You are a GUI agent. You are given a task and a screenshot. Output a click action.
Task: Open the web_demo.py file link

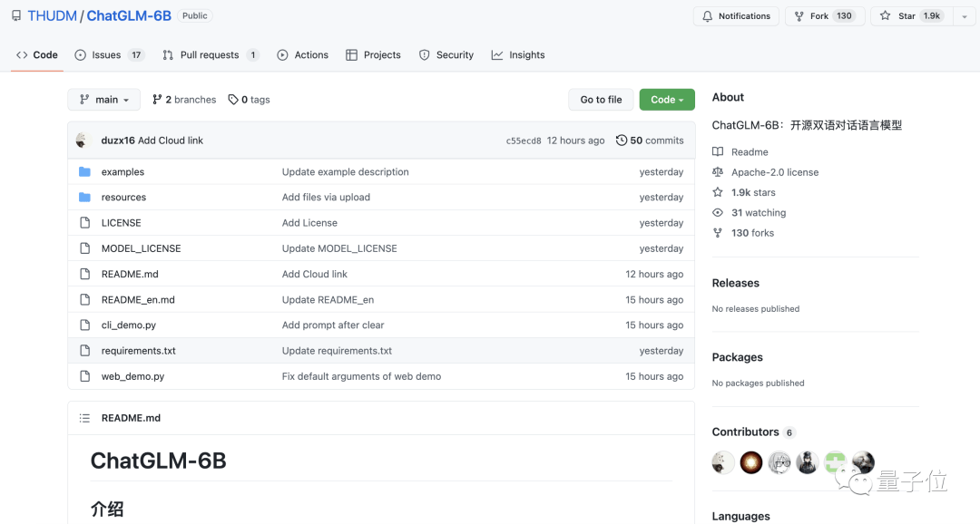pos(132,376)
